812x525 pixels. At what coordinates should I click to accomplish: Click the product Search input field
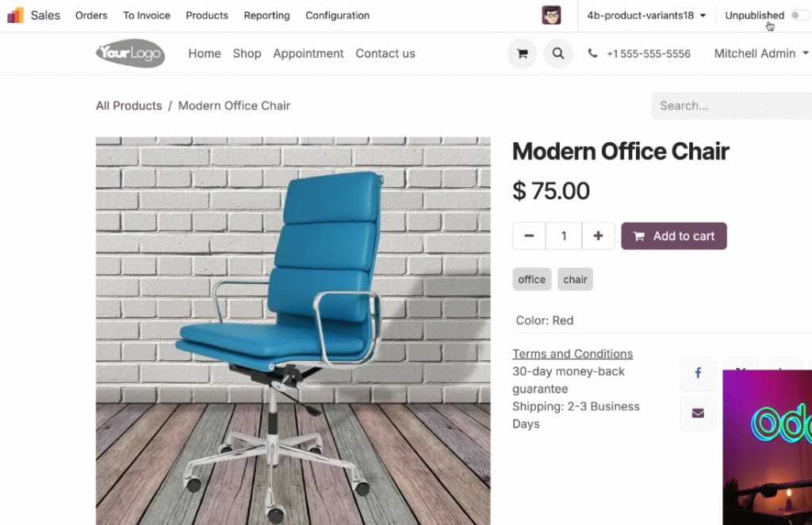[731, 105]
